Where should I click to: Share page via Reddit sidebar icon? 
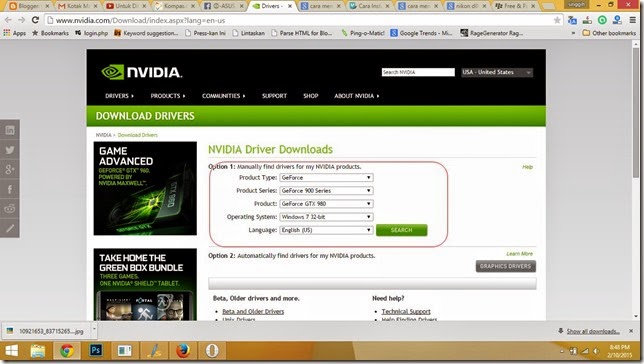pyautogui.click(x=10, y=208)
